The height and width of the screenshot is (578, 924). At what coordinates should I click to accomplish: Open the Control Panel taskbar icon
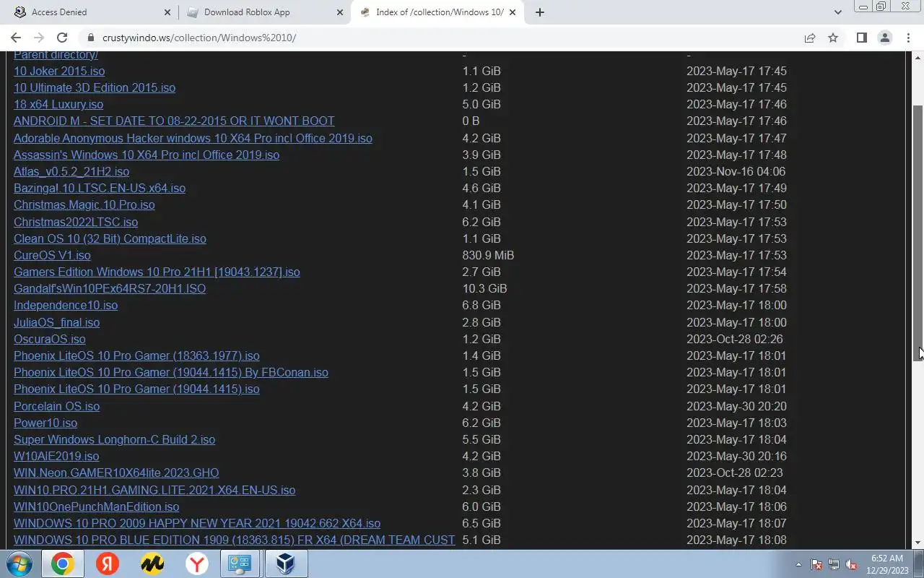[240, 564]
